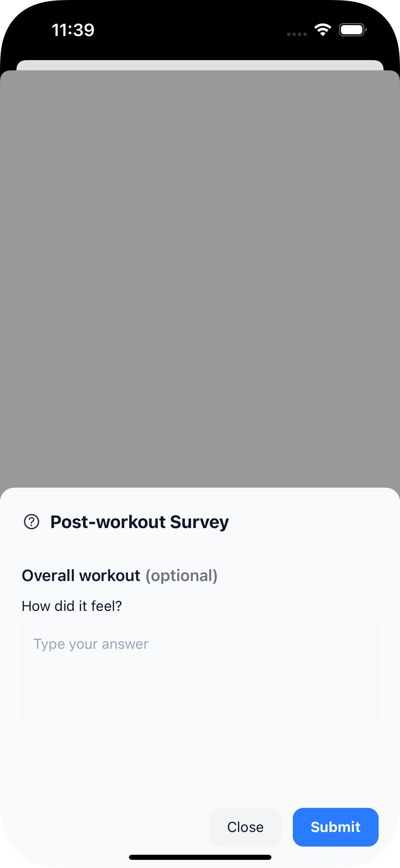Submit the post-workout survey
This screenshot has height=868, width=400.
tap(335, 827)
